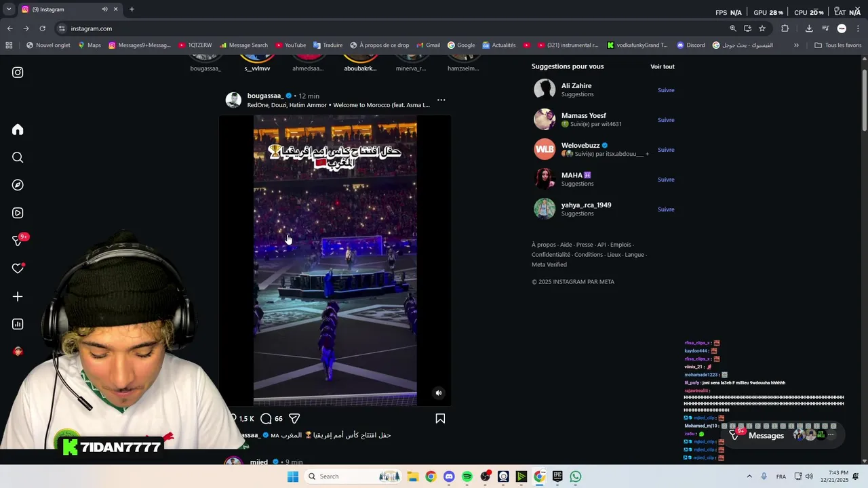Open the Confidentialité footer link

pos(551,255)
